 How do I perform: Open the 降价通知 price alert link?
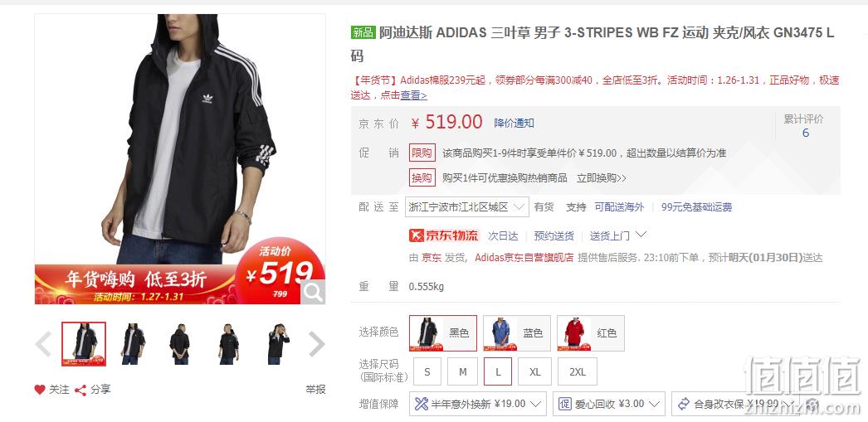[514, 123]
